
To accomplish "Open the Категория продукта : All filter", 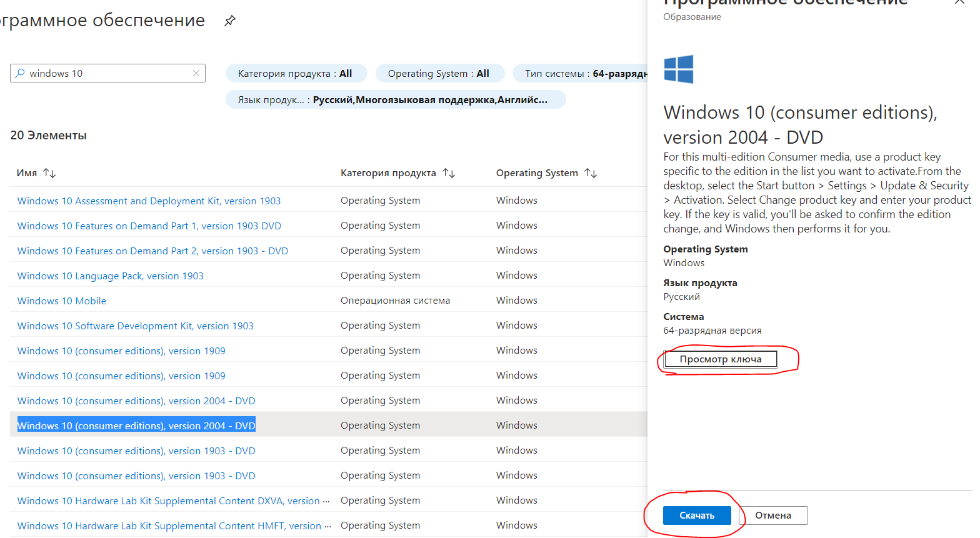I will 296,73.
